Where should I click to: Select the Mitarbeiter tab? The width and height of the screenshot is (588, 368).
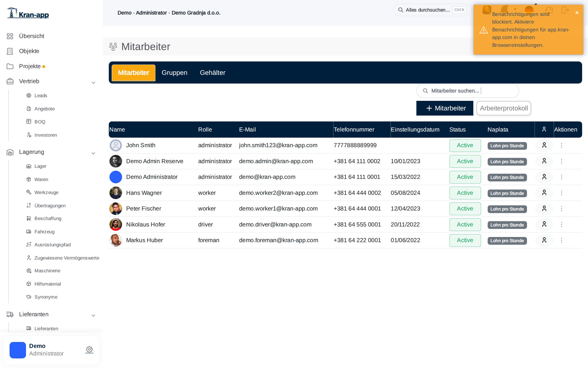click(134, 73)
